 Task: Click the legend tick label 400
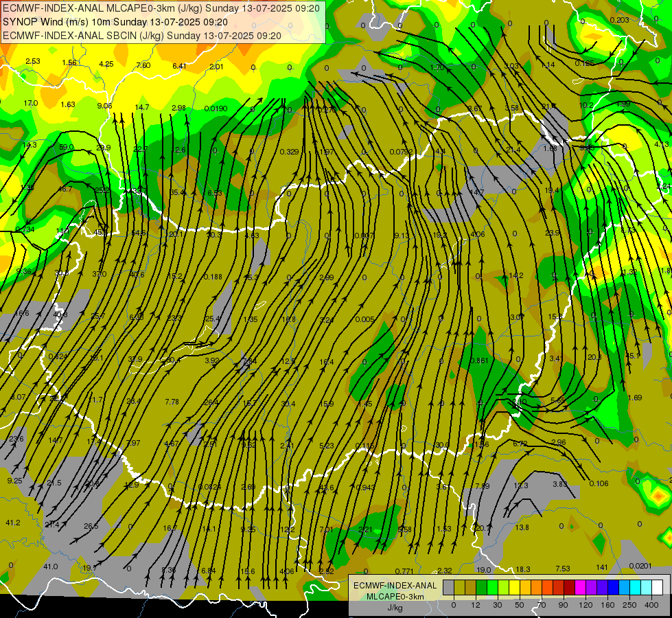(651, 605)
